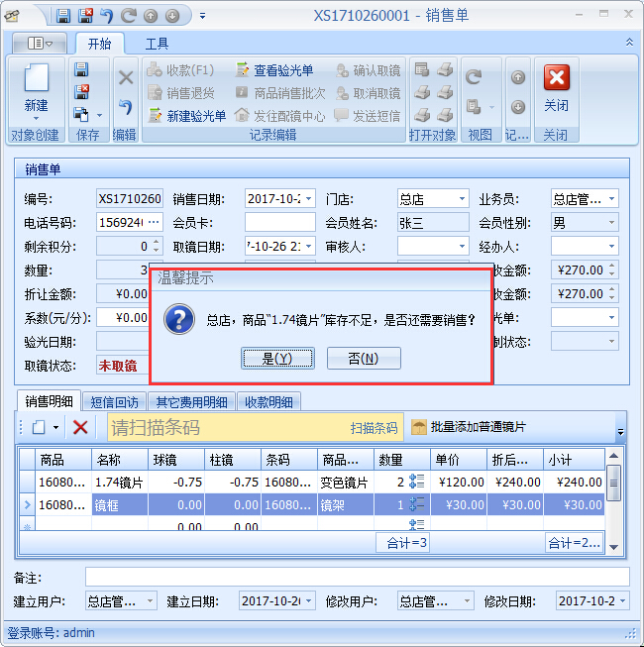644x647 pixels.
Task: Click the refresh icon in 视图 group
Action: pyautogui.click(x=474, y=78)
